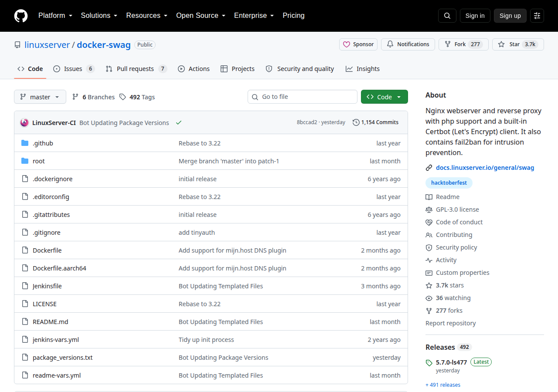Open the Security and quality tab
The height and width of the screenshot is (392, 558).
(299, 69)
